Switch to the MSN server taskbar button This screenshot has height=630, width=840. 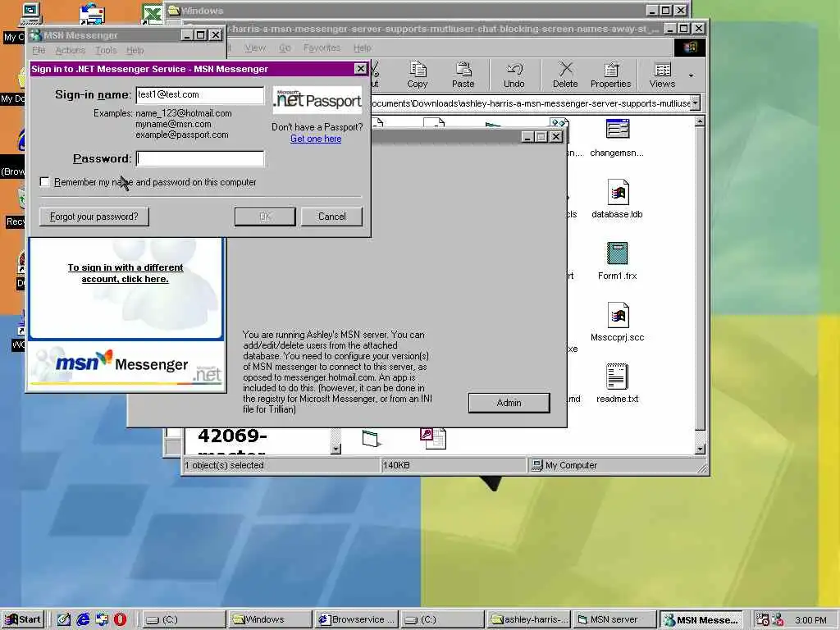(x=614, y=620)
